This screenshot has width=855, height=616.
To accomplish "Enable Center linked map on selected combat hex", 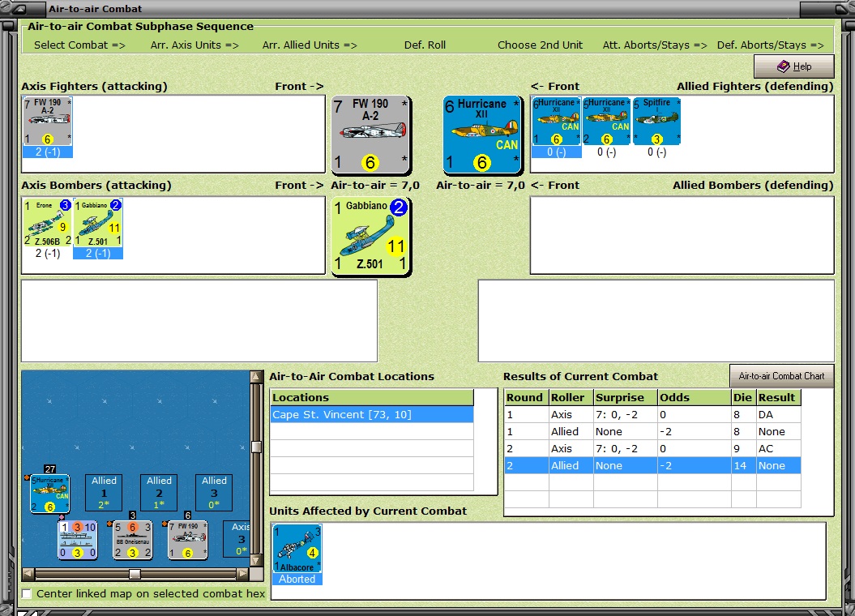I will 27,593.
